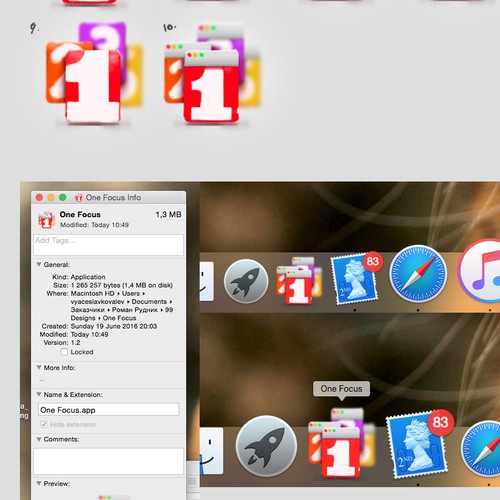This screenshot has height=500, width=500.
Task: Click the Size 1 265 257 bytes value
Action: [x=122, y=285]
